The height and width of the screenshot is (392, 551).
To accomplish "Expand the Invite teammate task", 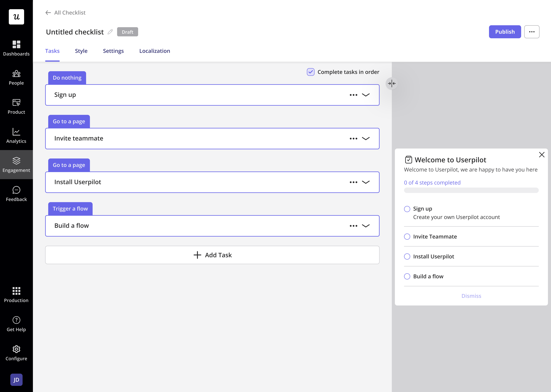I will pos(366,139).
